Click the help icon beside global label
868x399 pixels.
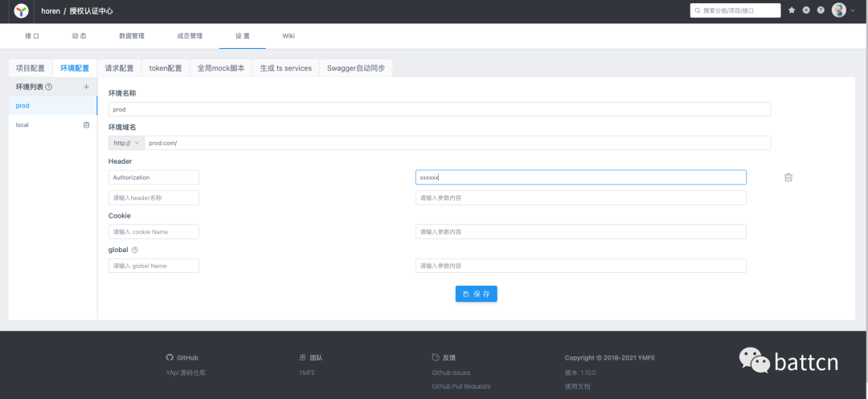(x=135, y=250)
